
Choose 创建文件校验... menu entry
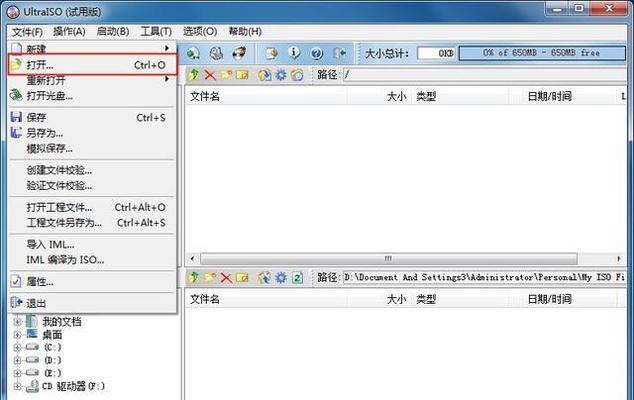[x=92, y=170]
